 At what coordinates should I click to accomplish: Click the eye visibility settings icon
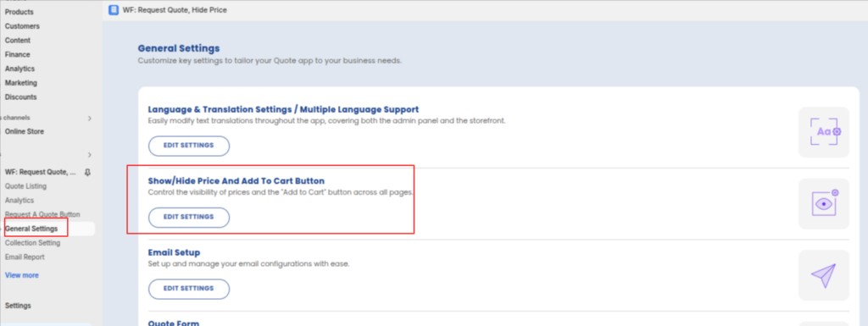(824, 204)
